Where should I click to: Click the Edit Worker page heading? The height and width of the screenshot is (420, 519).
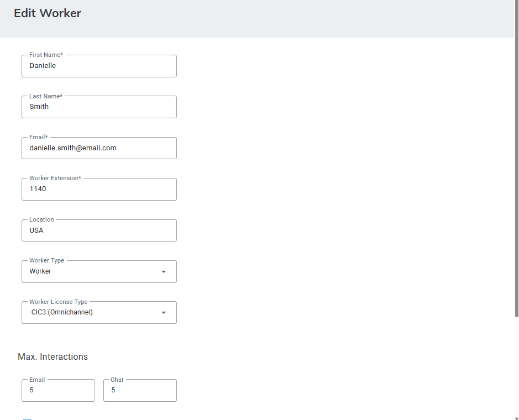(48, 13)
